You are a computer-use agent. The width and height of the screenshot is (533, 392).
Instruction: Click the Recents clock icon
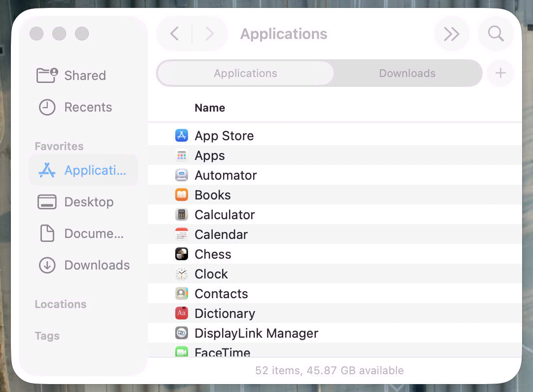click(x=47, y=107)
